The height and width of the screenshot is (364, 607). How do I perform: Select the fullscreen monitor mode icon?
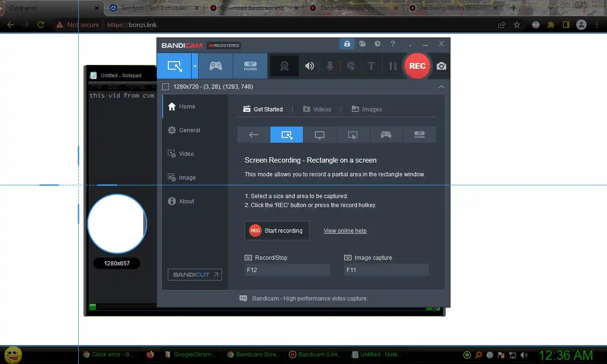(320, 135)
